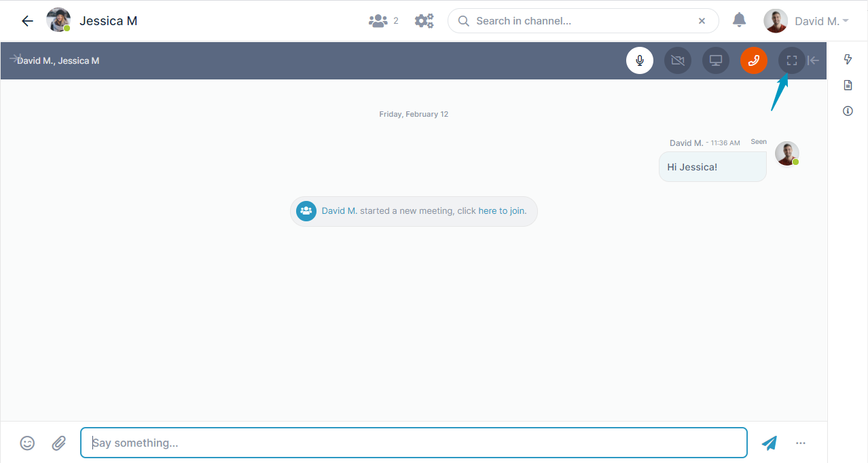868x463 pixels.
Task: Open Jessica M's avatar in header
Action: tap(58, 20)
